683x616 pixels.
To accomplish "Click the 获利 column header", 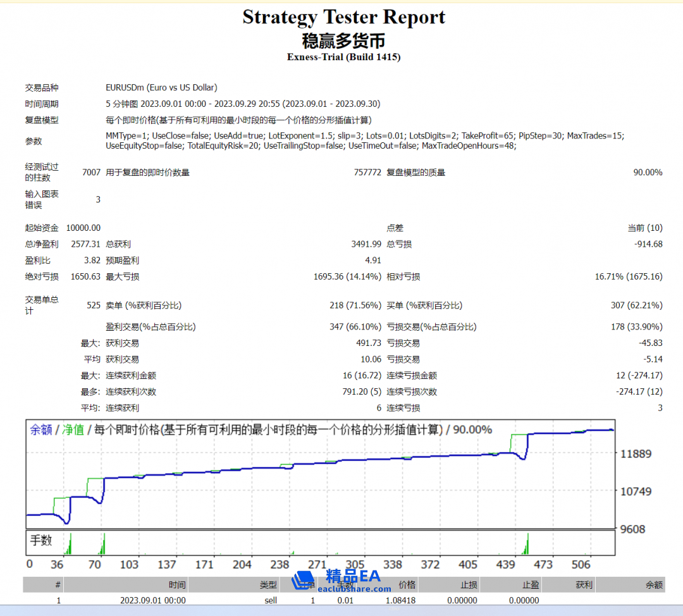I will pos(584,585).
